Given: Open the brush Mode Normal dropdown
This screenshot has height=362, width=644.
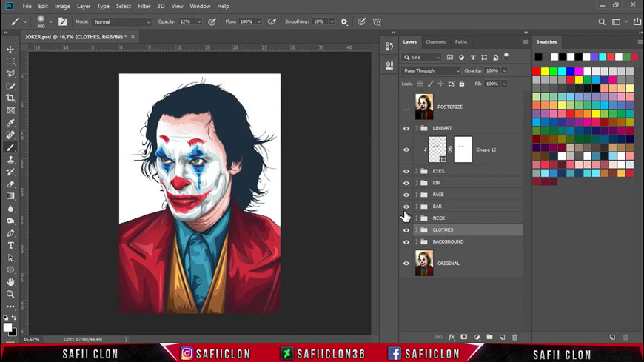Looking at the screenshot, I should 121,21.
